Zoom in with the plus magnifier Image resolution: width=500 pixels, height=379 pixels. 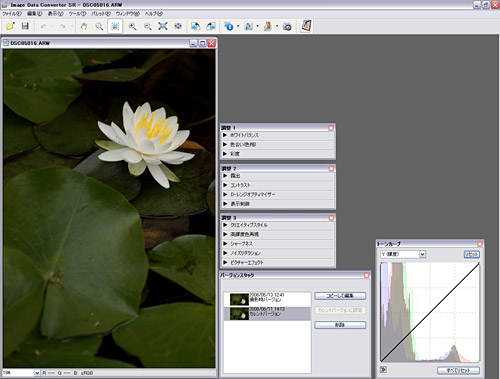click(x=132, y=26)
